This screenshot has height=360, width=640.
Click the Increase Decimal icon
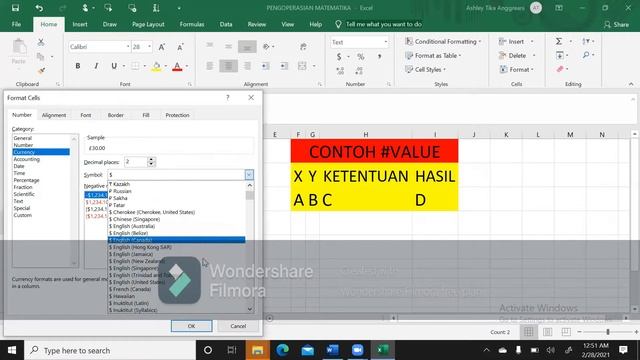click(x=340, y=71)
